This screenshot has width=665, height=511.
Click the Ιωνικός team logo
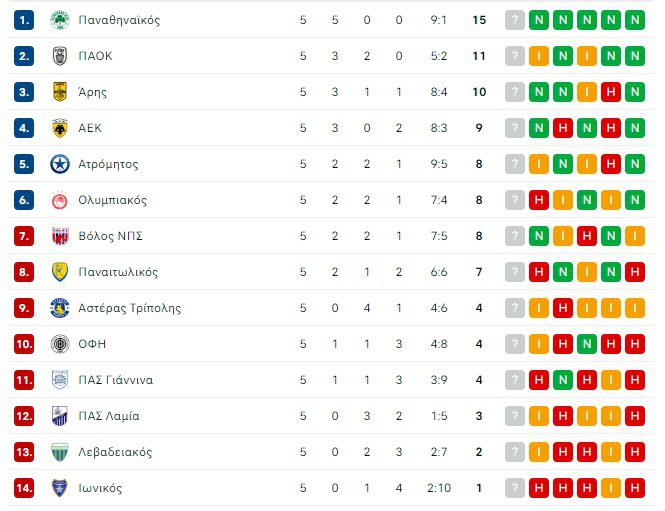(59, 488)
